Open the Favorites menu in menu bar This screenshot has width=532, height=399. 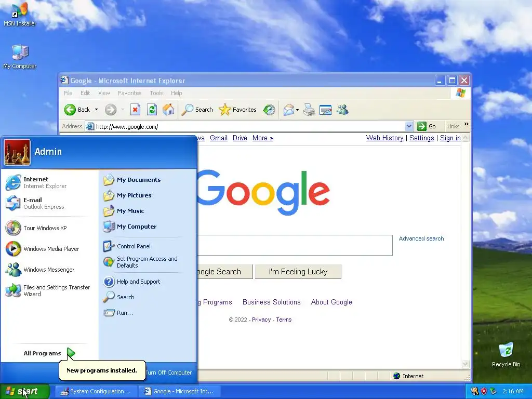(x=129, y=93)
